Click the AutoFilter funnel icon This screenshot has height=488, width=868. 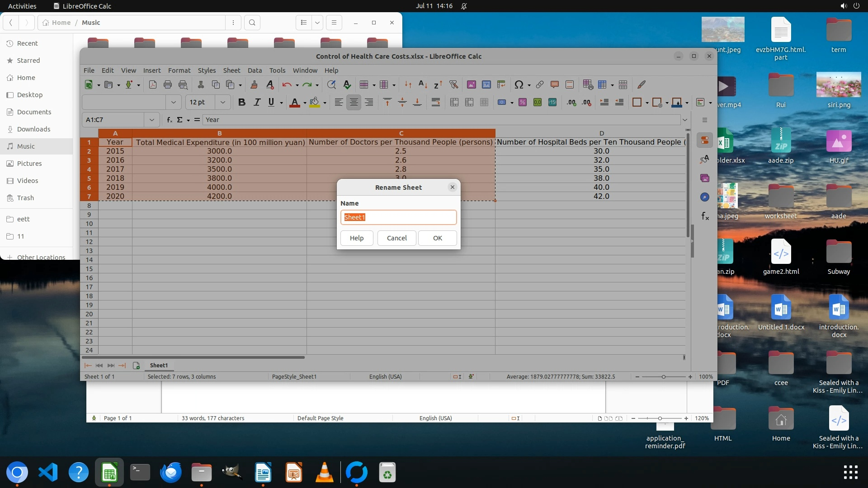tap(453, 84)
